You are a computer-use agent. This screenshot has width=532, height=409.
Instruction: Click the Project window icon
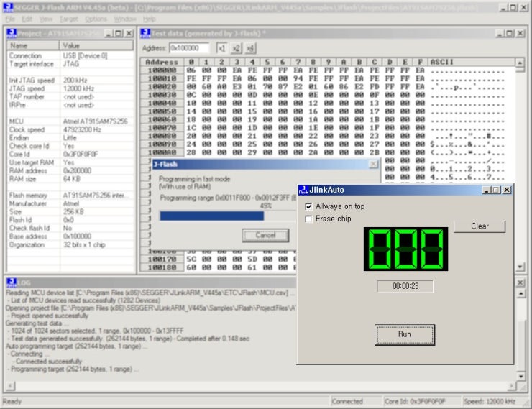12,33
